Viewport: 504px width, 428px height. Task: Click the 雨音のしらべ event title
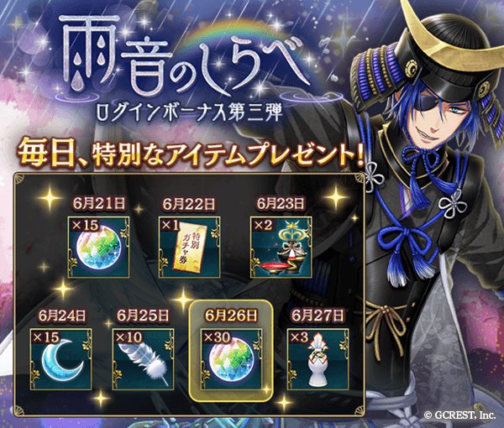[x=183, y=60]
